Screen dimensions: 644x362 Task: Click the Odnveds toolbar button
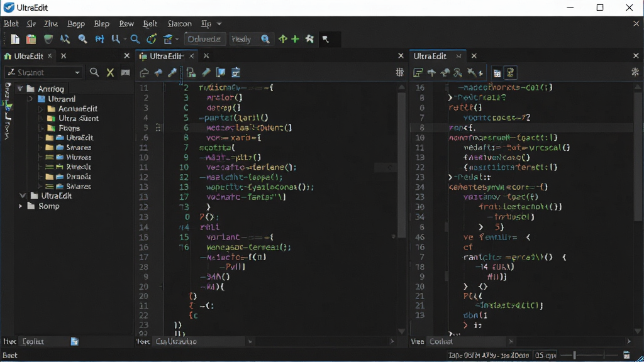click(204, 39)
